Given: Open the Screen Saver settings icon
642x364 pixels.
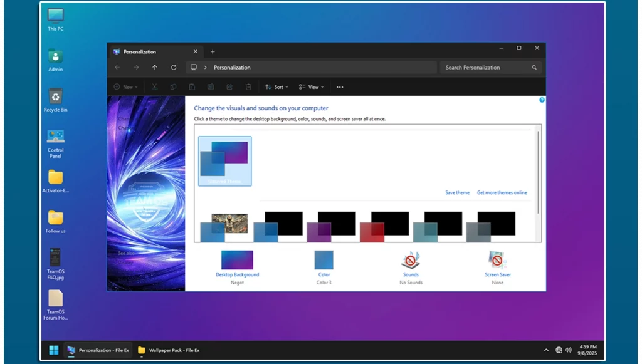Looking at the screenshot, I should pos(497,260).
